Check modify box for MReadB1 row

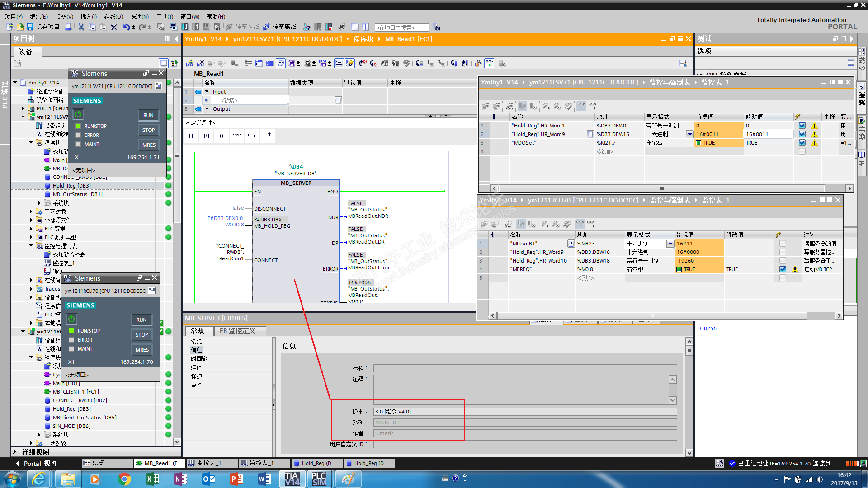tap(783, 244)
